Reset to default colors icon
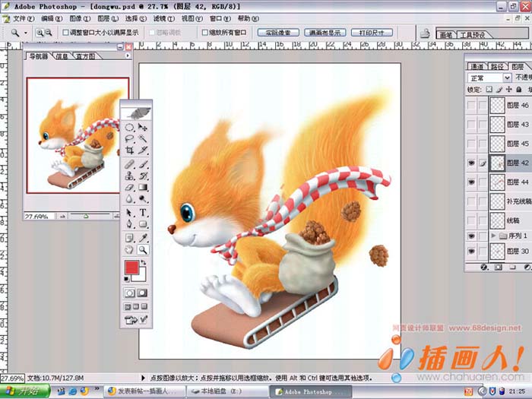Image resolution: width=532 pixels, height=399 pixels. (x=127, y=279)
